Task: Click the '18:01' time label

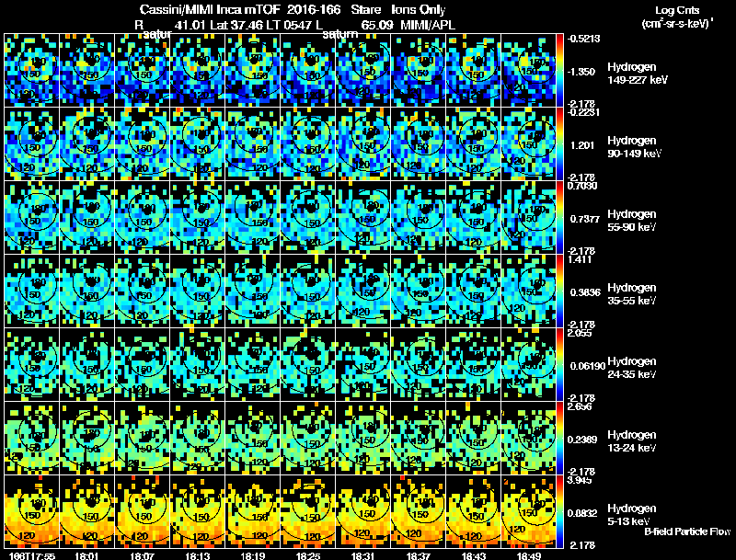Action: [x=86, y=556]
